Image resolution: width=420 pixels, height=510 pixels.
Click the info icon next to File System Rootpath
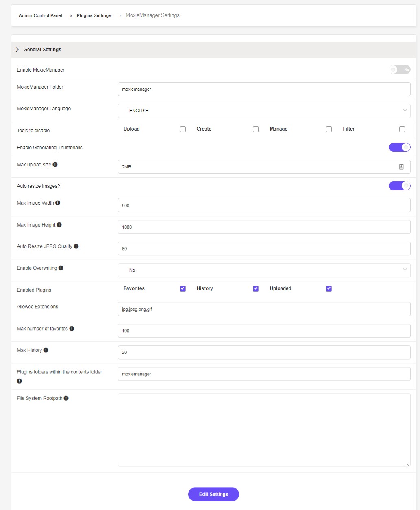pyautogui.click(x=66, y=398)
